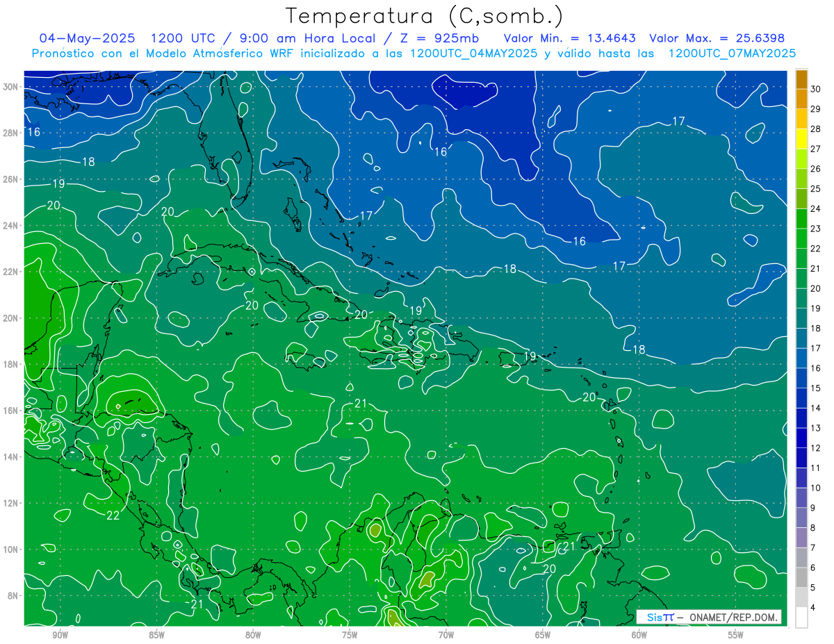
Task: Click the "22N" latitude axis label
Action: click(x=11, y=272)
